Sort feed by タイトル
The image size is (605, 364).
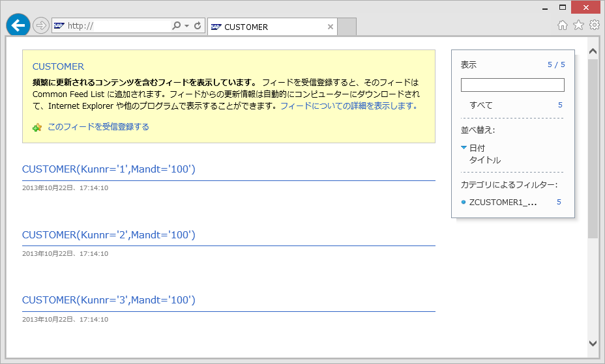(485, 160)
